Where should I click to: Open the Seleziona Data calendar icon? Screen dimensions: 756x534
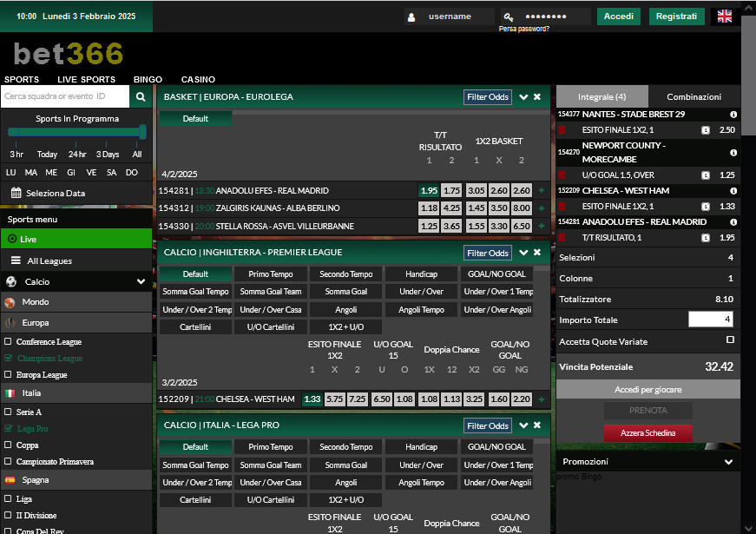pyautogui.click(x=16, y=193)
